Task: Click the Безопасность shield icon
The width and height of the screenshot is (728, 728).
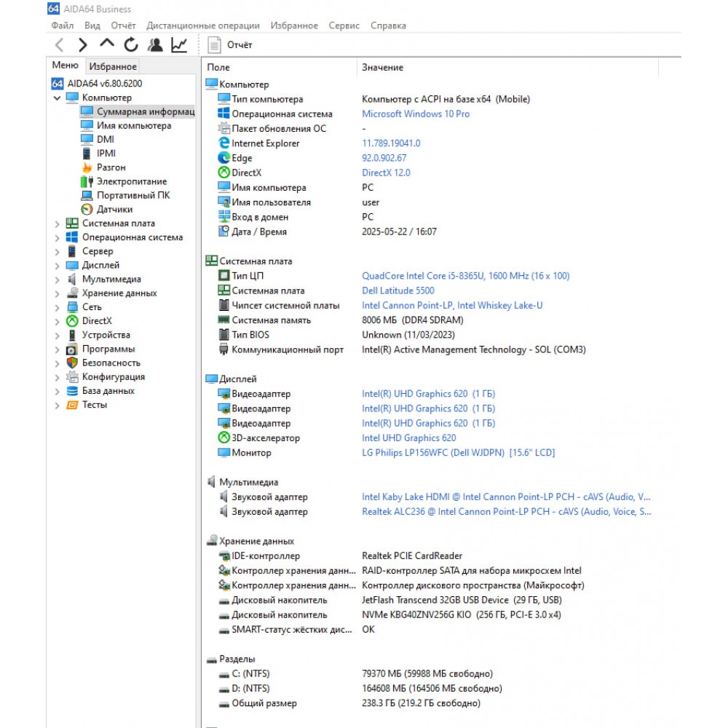Action: (x=72, y=363)
